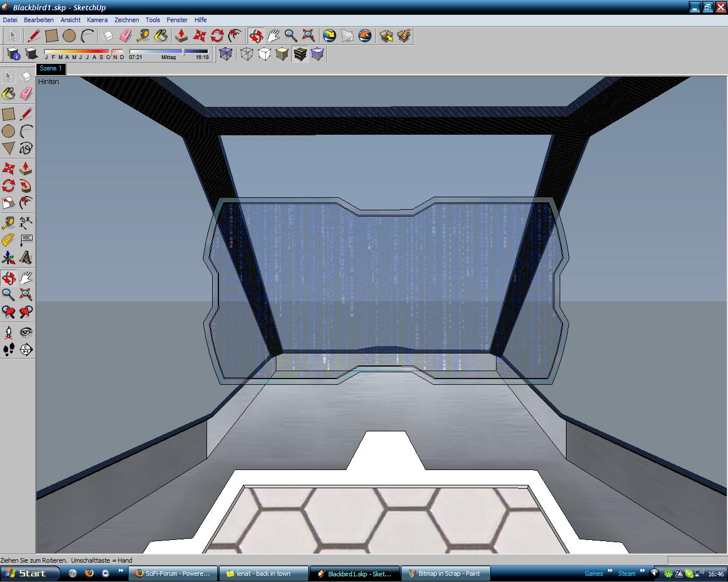This screenshot has height=582, width=728.
Task: Switch to Wireframe face style
Action: coord(246,54)
